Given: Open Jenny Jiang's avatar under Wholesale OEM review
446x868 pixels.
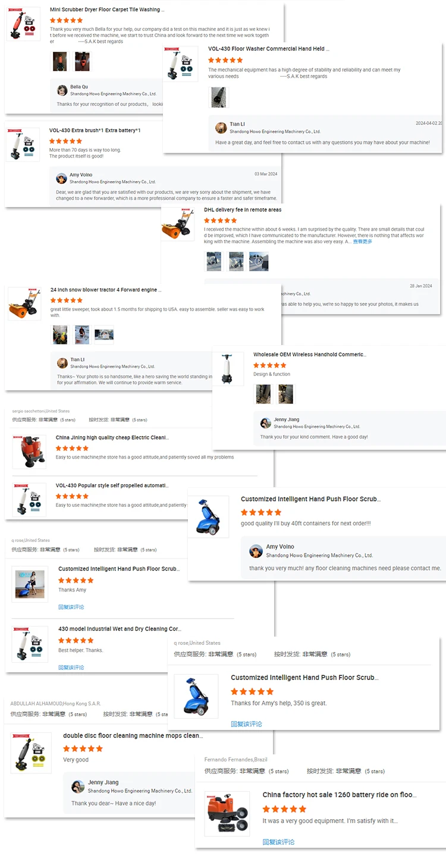Looking at the screenshot, I should (x=266, y=423).
